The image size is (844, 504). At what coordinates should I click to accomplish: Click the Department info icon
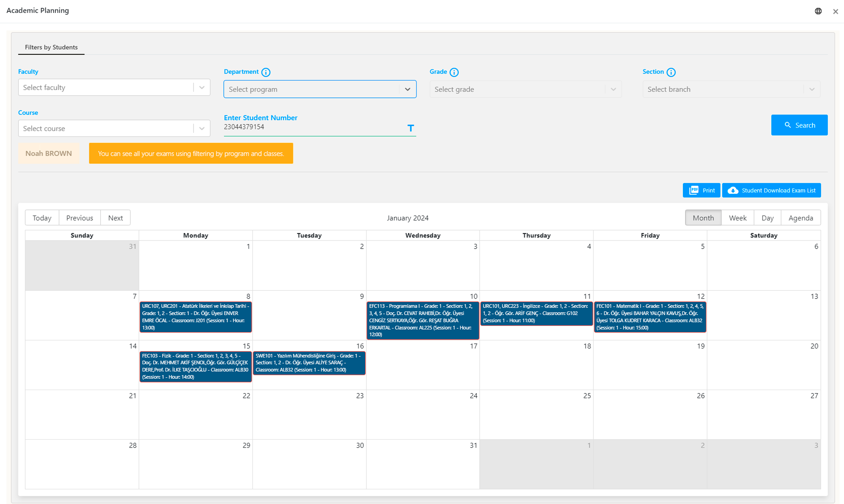(266, 72)
